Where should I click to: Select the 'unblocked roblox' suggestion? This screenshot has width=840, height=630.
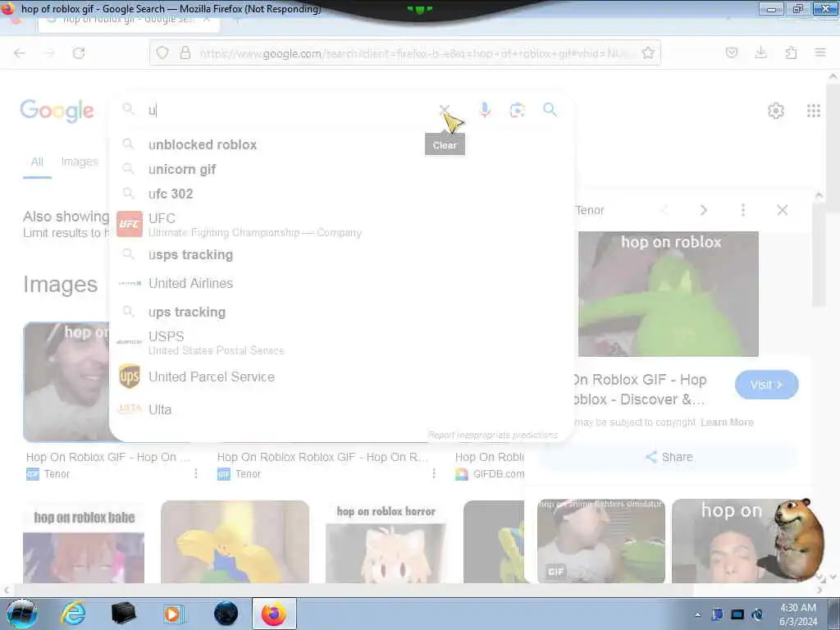coord(340,144)
